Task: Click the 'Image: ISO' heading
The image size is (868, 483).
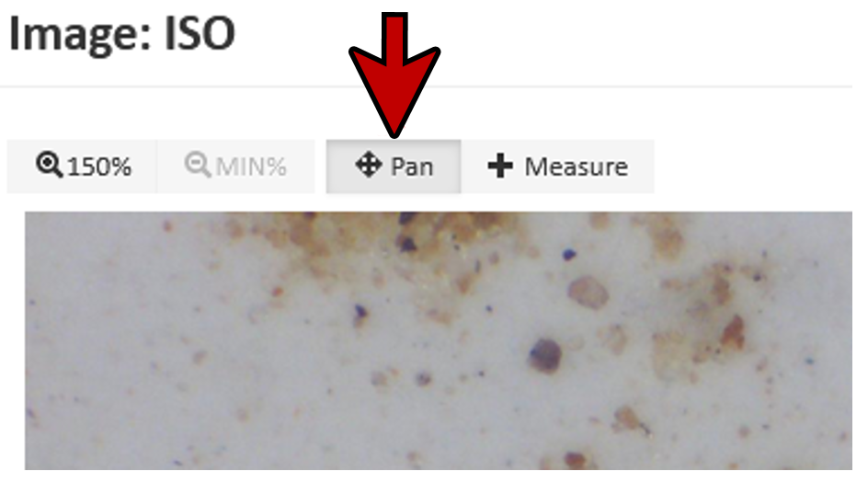Action: tap(122, 34)
